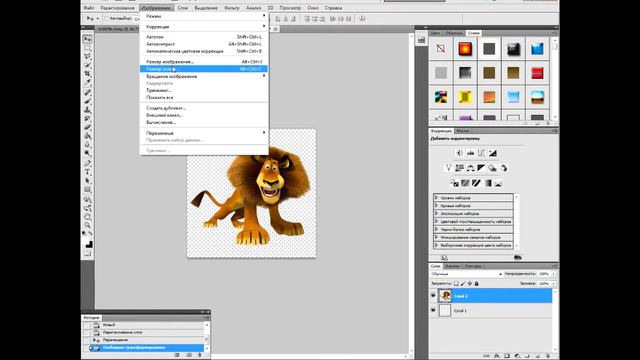Image resolution: width=640 pixels, height=360 pixels.
Task: Select the Hand tool
Action: 87,217
